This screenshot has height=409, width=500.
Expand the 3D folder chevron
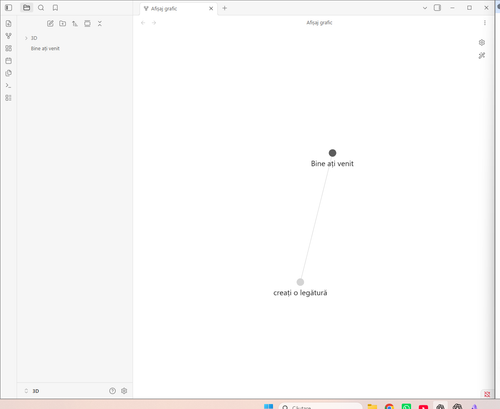(x=26, y=38)
